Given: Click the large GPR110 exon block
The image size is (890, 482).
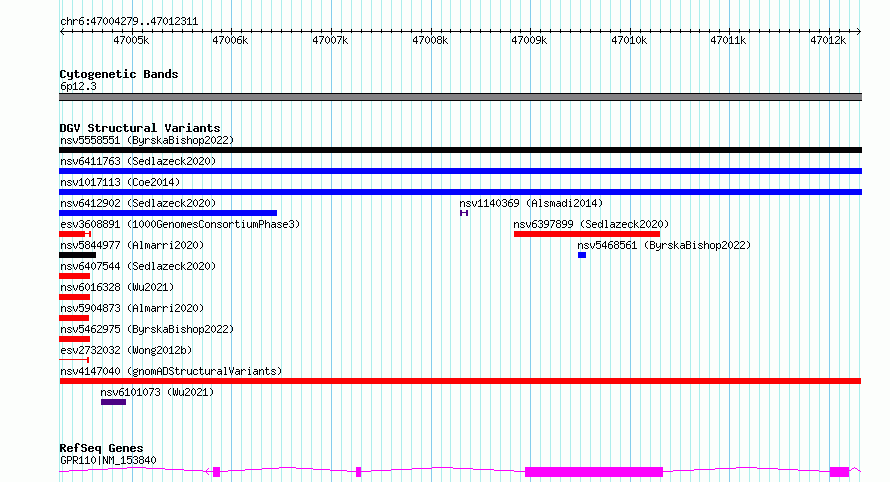Looking at the screenshot, I should coord(594,472).
